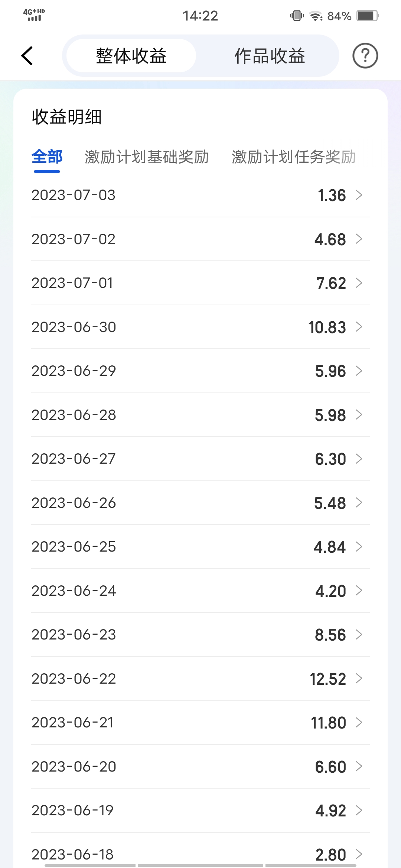Select 激励计划基础奖励 filter
The width and height of the screenshot is (401, 868).
(x=147, y=157)
